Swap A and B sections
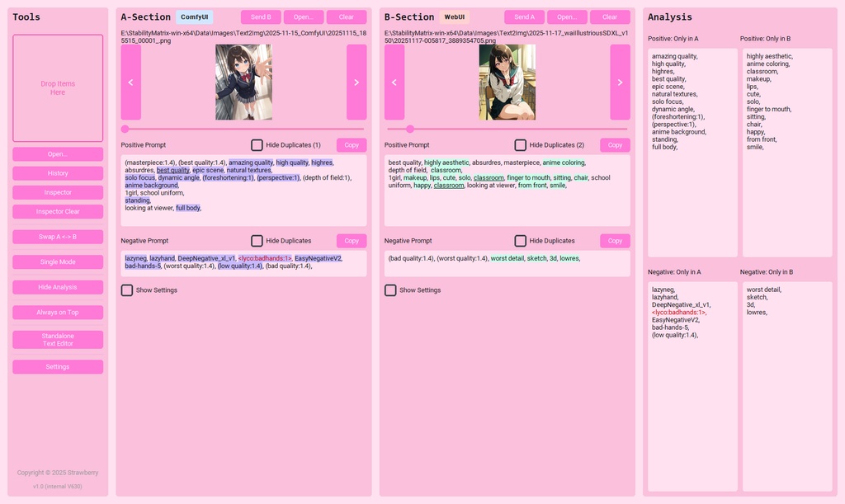 tap(58, 237)
